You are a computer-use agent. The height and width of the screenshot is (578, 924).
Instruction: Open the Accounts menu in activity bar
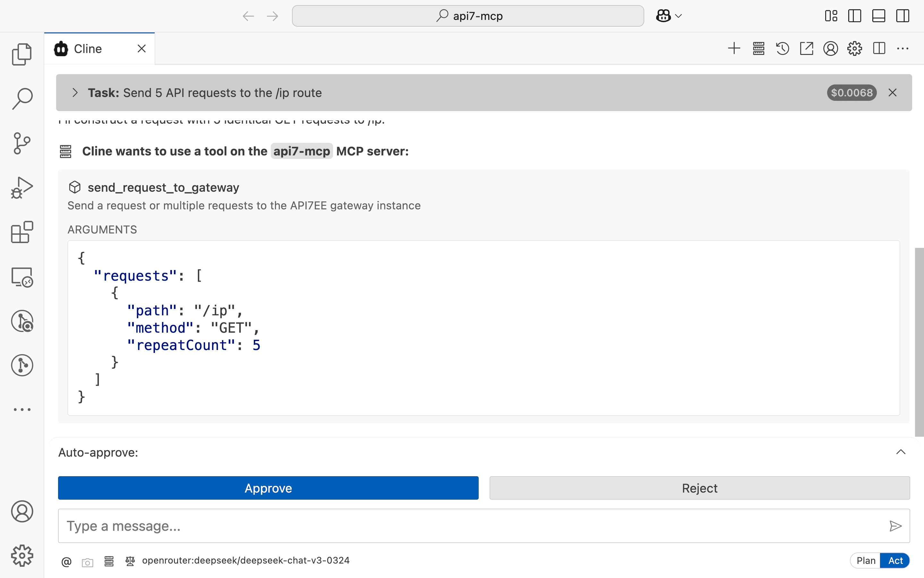[22, 512]
